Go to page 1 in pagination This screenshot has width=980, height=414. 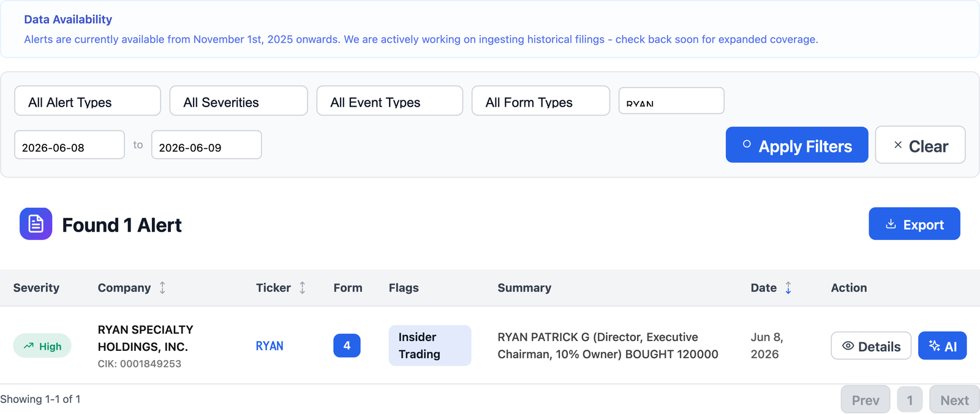(x=910, y=400)
